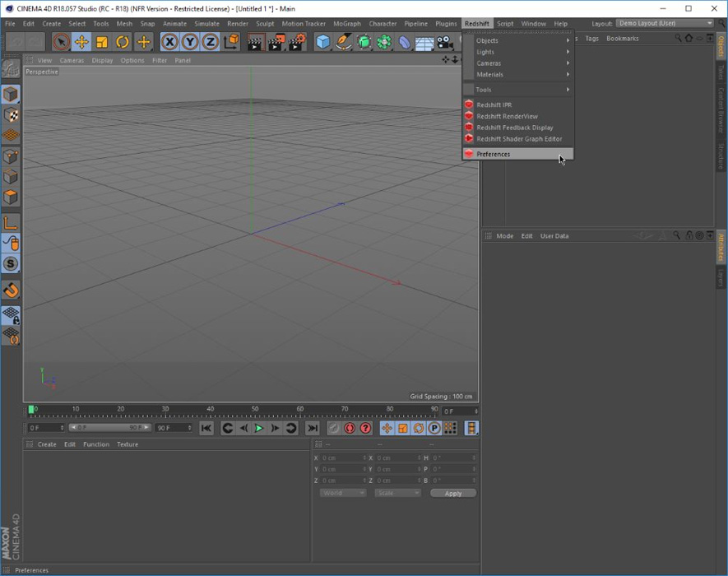Choose the Scale tool
Viewport: 728px width, 576px height.
point(102,42)
